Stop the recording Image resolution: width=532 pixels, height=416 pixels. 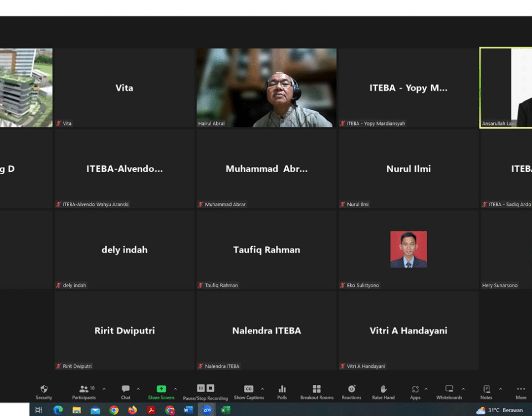coord(211,388)
